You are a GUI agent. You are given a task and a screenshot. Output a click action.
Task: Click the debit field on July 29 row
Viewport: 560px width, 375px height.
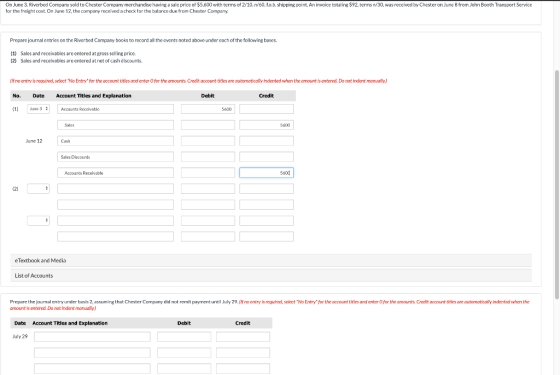[184, 337]
